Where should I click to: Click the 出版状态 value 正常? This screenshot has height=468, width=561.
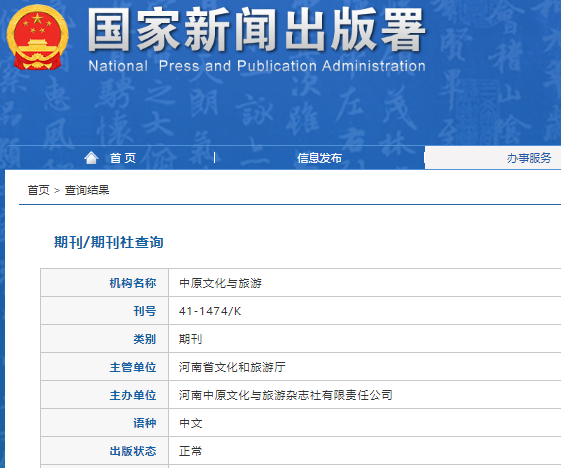[190, 451]
